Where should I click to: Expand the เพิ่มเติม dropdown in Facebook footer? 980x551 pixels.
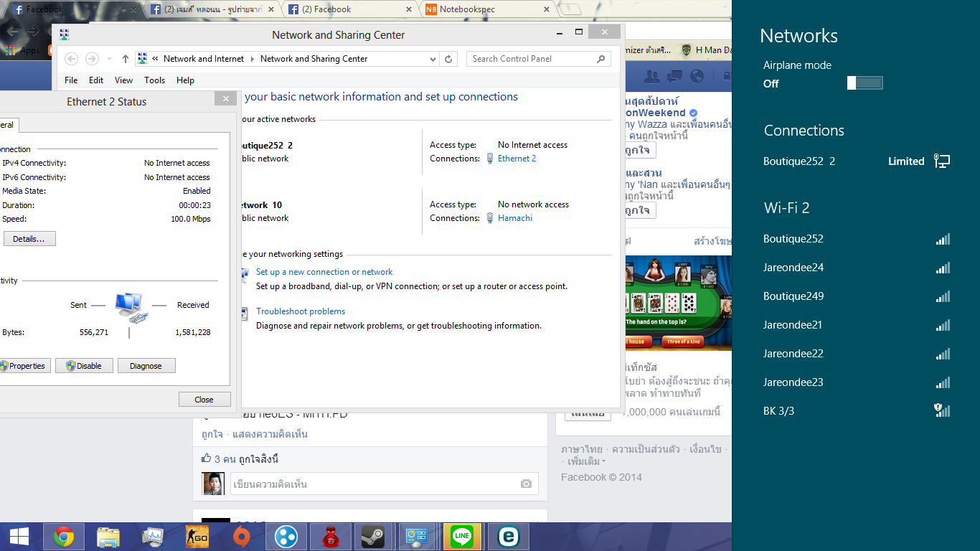pyautogui.click(x=586, y=461)
